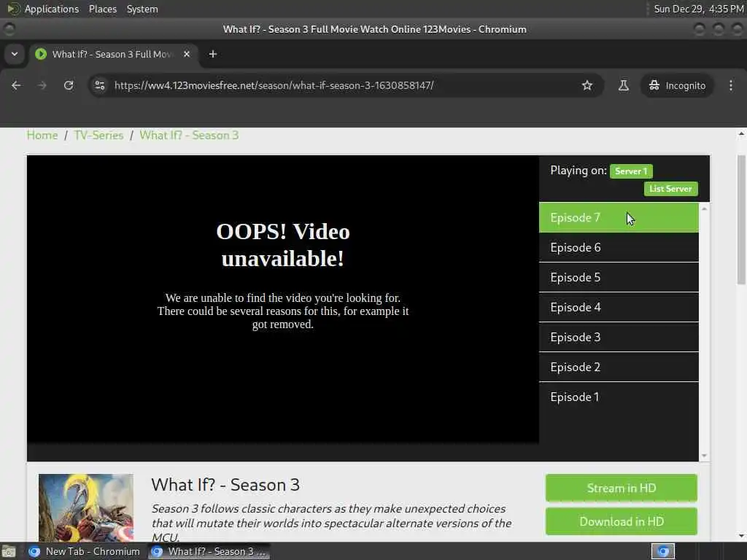Click the What If? - Season 3 title heading
Viewport: 747px width, 560px height.
(x=225, y=485)
